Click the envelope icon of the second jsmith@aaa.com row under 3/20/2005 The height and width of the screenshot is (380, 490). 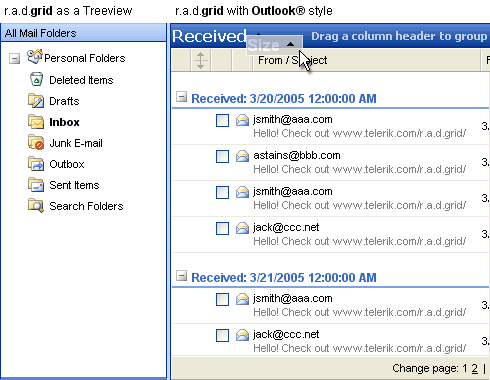pyautogui.click(x=242, y=192)
